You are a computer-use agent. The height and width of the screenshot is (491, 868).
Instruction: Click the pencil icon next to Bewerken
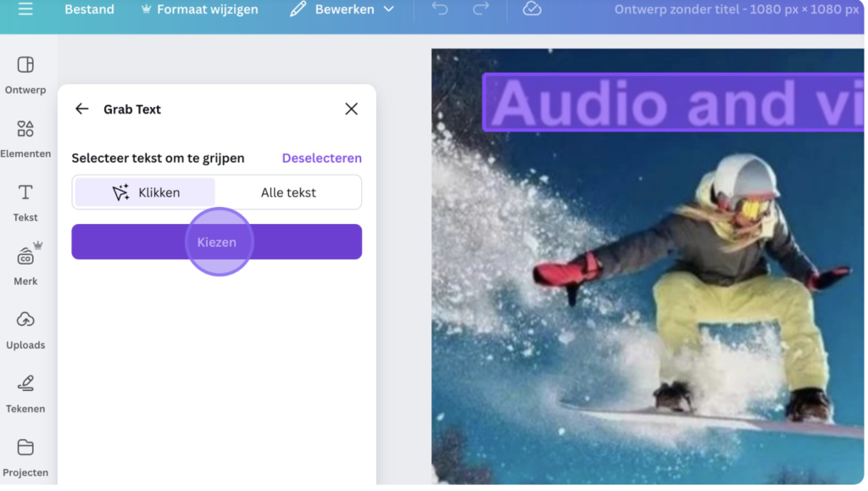point(298,9)
